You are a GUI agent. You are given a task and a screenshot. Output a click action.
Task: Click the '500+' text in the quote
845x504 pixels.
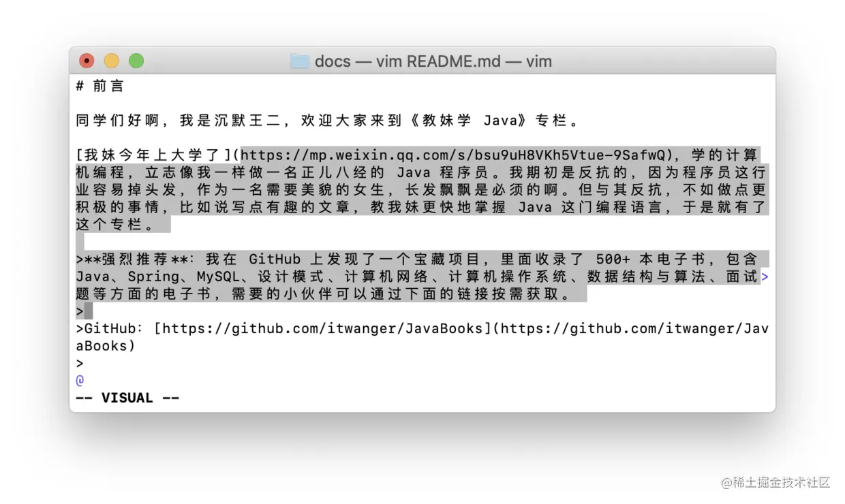pos(613,259)
